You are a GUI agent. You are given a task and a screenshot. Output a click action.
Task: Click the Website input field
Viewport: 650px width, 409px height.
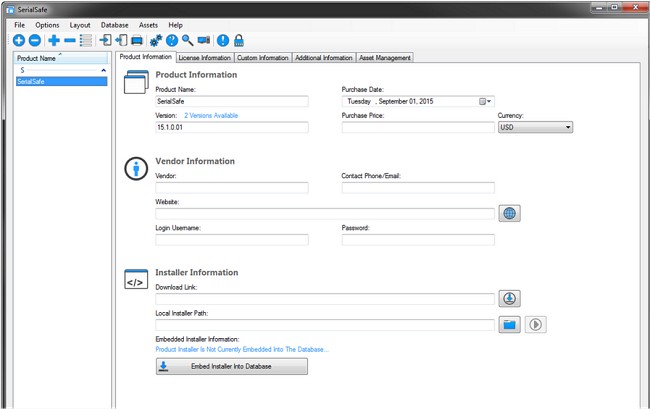click(325, 214)
